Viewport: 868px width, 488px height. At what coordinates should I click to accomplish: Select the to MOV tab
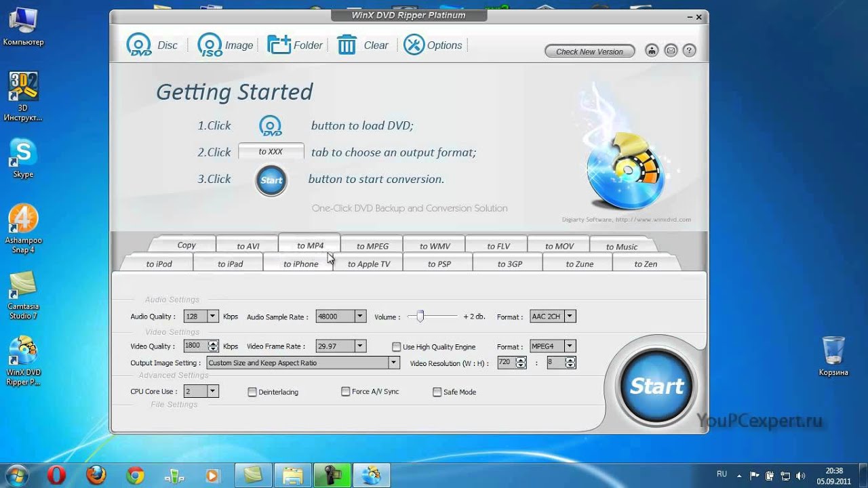click(559, 246)
